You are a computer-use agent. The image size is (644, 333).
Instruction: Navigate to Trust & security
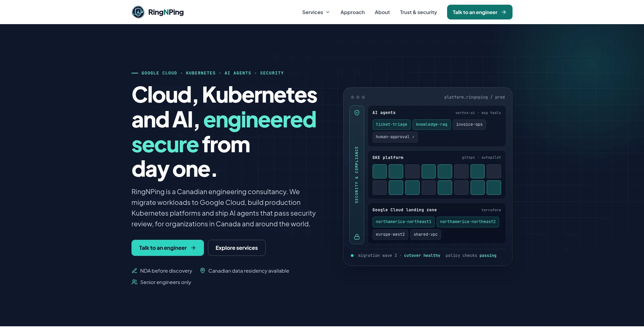tap(418, 12)
